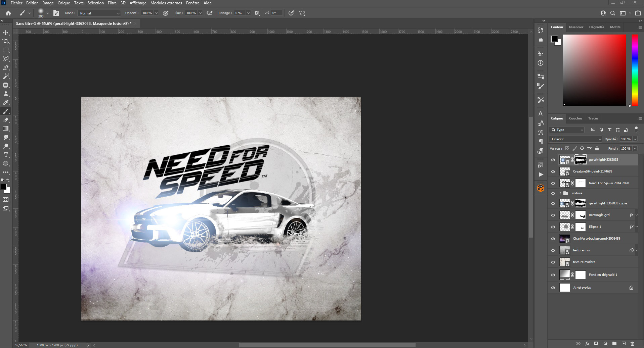Open the Flux dropdown arrow

[200, 13]
